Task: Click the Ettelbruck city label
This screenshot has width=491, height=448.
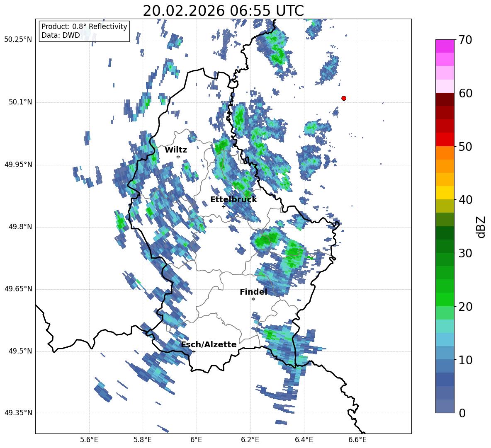Action: click(233, 200)
